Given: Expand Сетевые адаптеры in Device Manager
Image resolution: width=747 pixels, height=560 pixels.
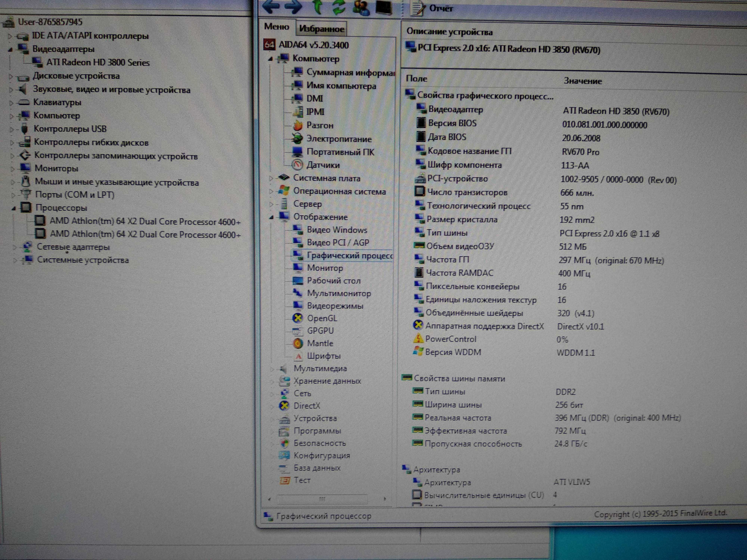Looking at the screenshot, I should [x=15, y=247].
